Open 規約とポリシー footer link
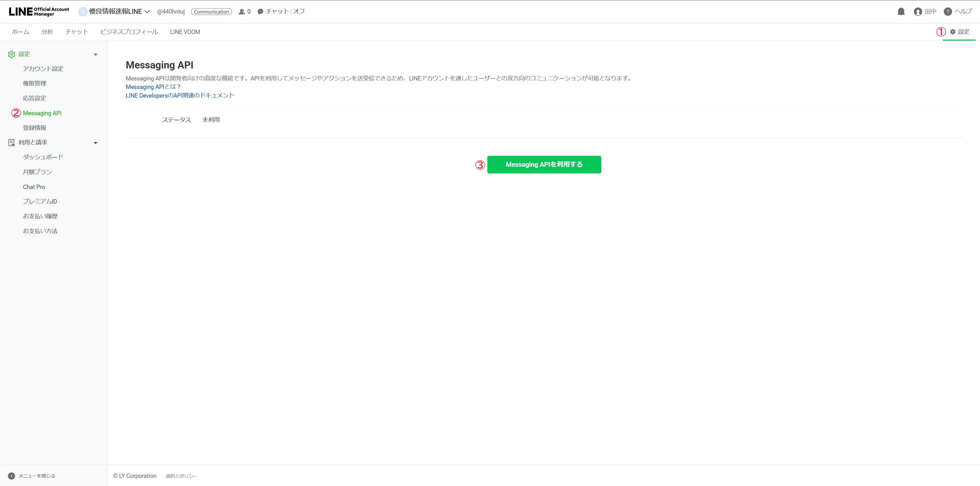Image resolution: width=980 pixels, height=486 pixels. coord(182,476)
